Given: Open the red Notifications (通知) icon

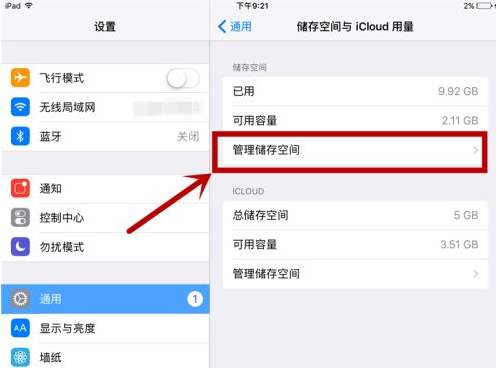Looking at the screenshot, I should click(20, 188).
